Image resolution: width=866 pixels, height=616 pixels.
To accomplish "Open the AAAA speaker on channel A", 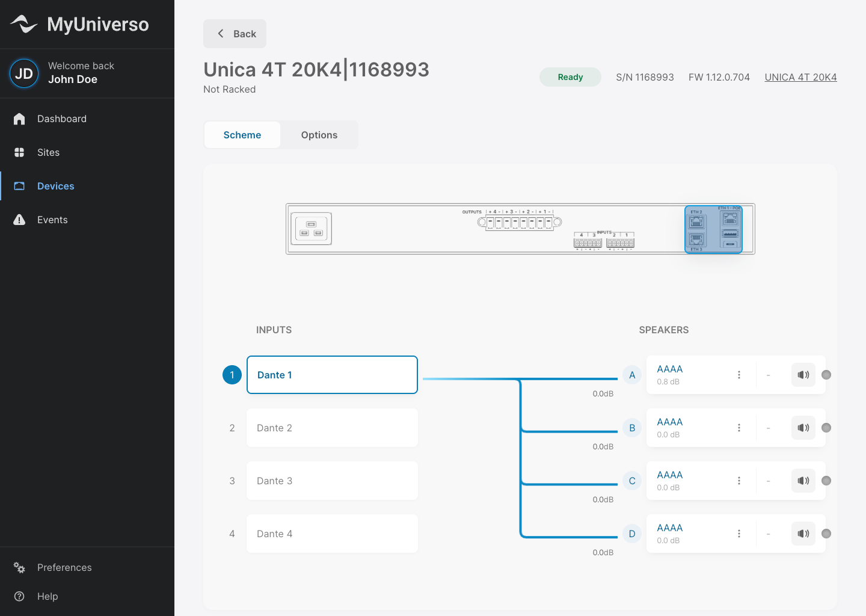I will point(670,369).
